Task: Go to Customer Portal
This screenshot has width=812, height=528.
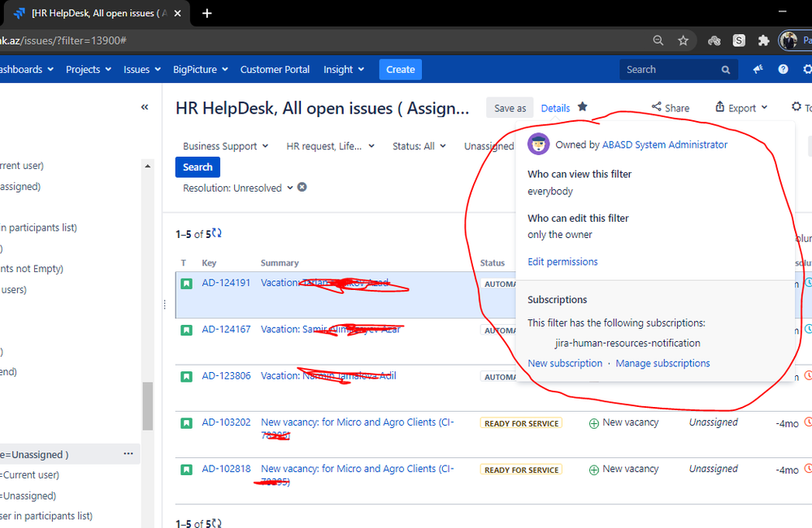Action: click(275, 69)
